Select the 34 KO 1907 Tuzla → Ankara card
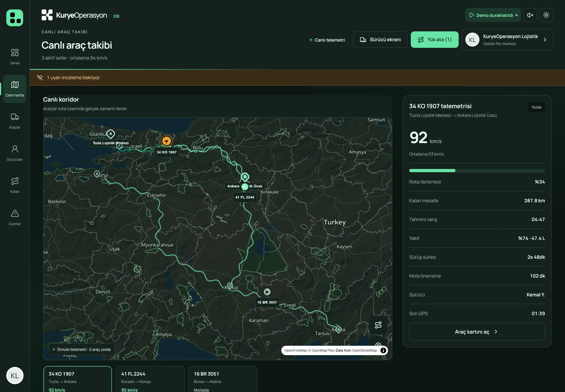565x392 pixels. (78, 379)
